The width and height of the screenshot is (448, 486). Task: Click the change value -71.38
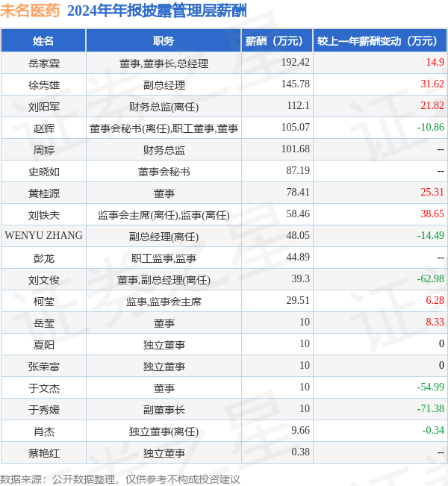430,408
